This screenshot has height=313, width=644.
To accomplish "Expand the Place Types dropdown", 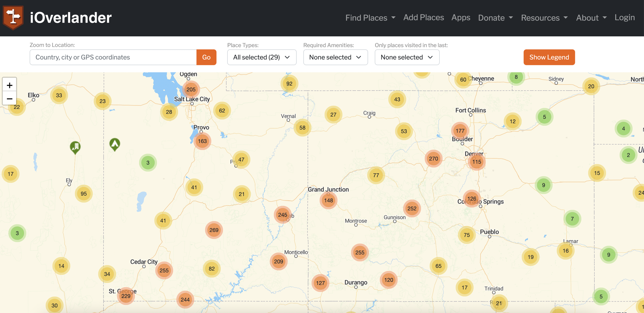I will (x=261, y=57).
